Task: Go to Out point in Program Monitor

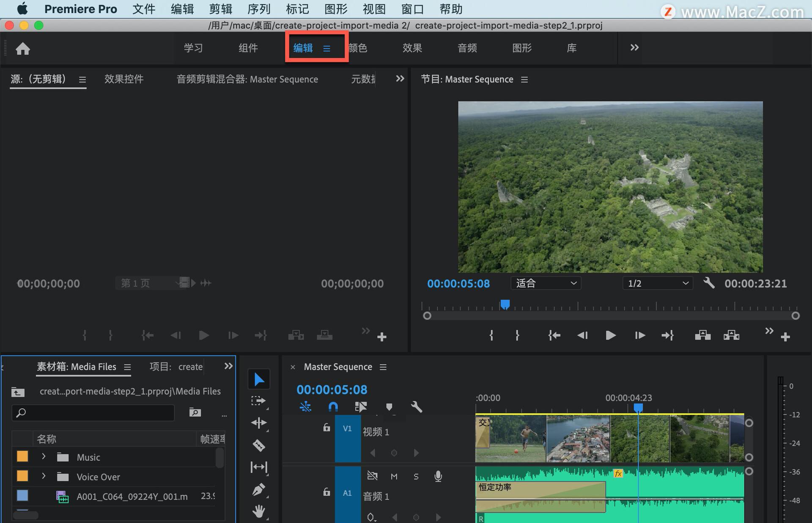Action: click(x=668, y=335)
